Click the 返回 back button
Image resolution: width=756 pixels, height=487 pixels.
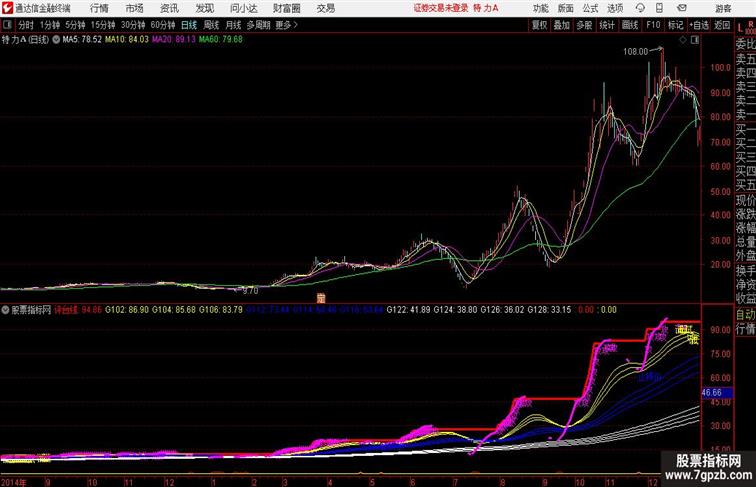click(722, 25)
